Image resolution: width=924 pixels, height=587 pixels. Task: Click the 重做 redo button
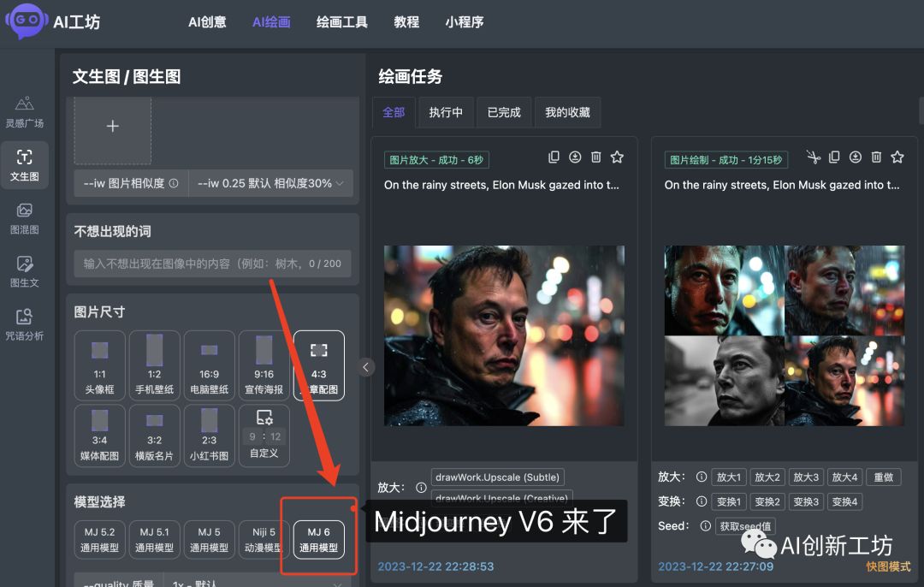click(x=883, y=477)
